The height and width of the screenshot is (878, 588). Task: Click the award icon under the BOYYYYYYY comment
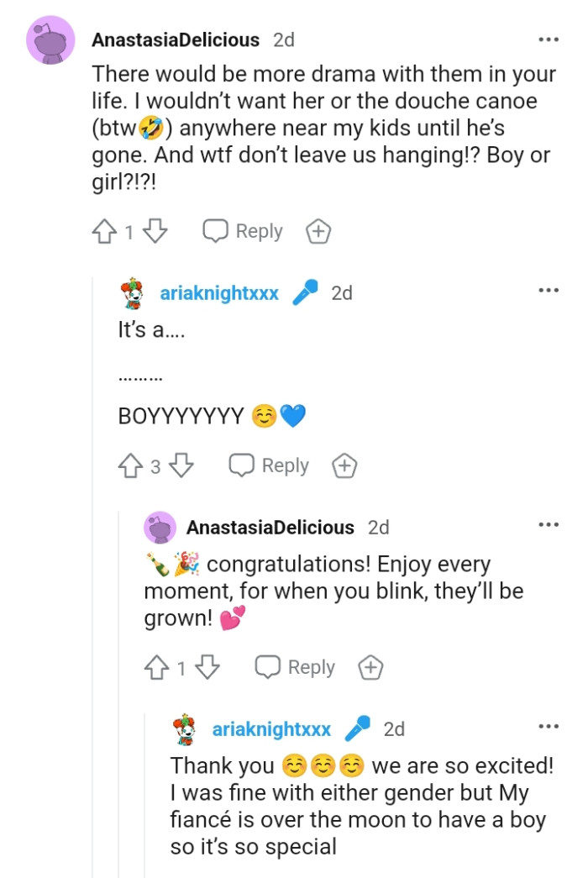(x=344, y=465)
